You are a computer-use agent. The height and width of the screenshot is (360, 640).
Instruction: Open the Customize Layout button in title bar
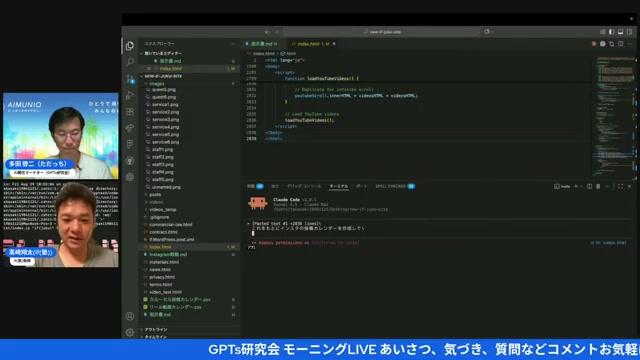point(602,32)
